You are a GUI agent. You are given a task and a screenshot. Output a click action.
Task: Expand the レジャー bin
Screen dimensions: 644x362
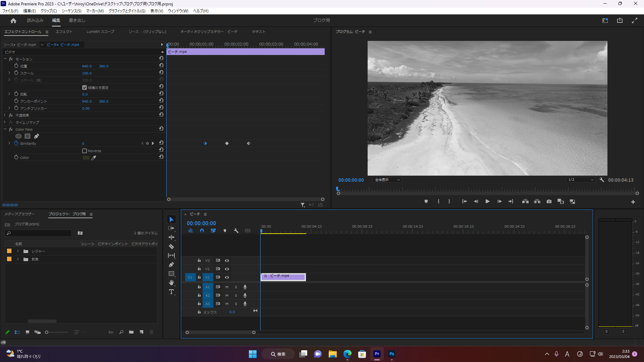point(18,251)
